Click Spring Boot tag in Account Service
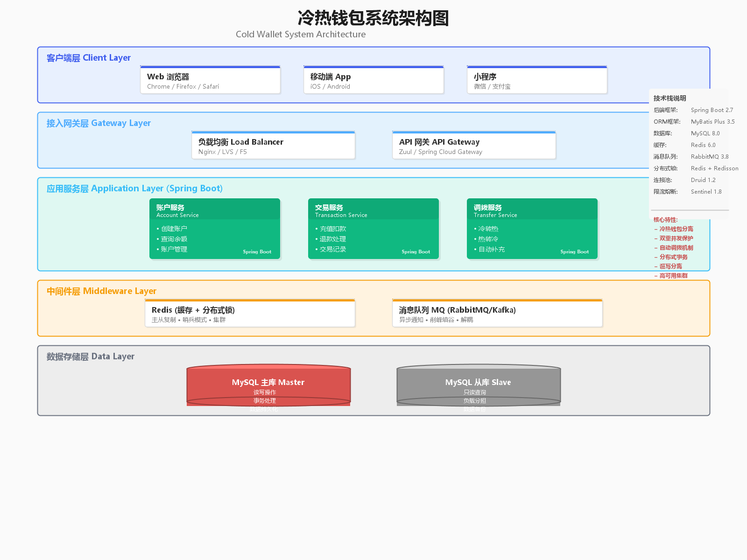747x560 pixels. click(x=257, y=252)
